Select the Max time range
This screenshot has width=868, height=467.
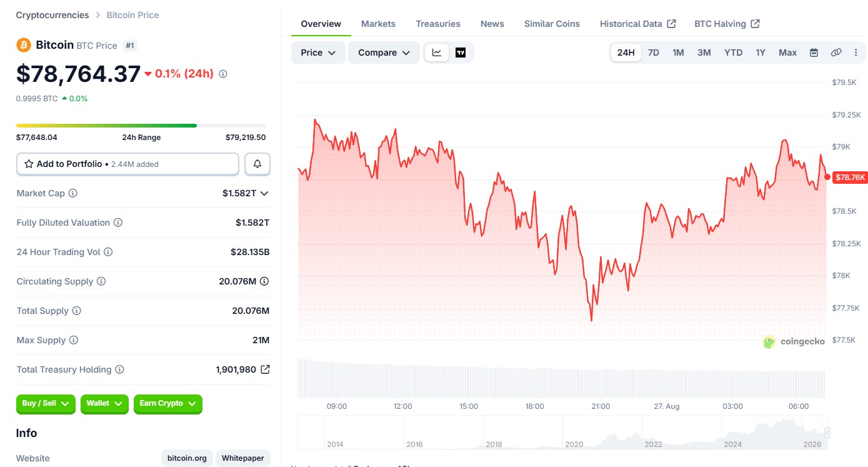coord(787,53)
